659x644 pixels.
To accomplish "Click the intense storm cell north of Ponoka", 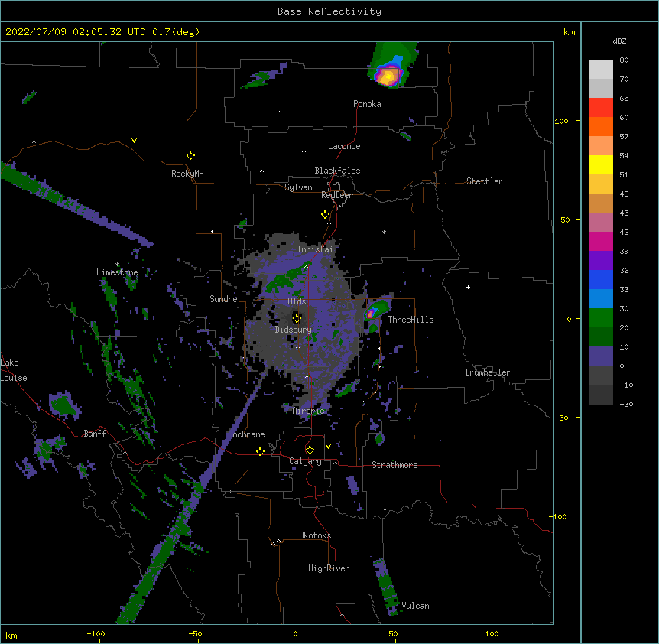I will point(389,76).
